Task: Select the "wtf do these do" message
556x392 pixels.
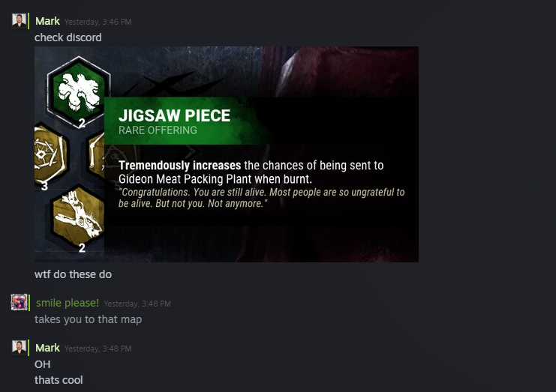Action: (x=73, y=274)
